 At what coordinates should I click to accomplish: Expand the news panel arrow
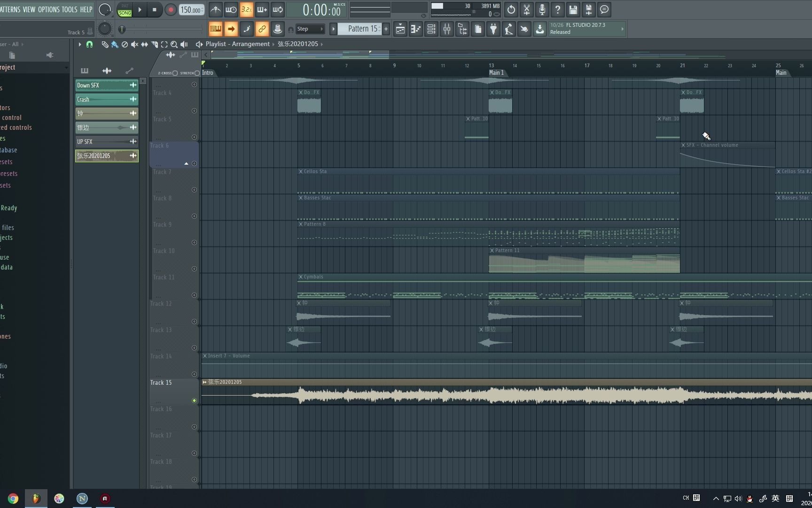[x=622, y=29]
